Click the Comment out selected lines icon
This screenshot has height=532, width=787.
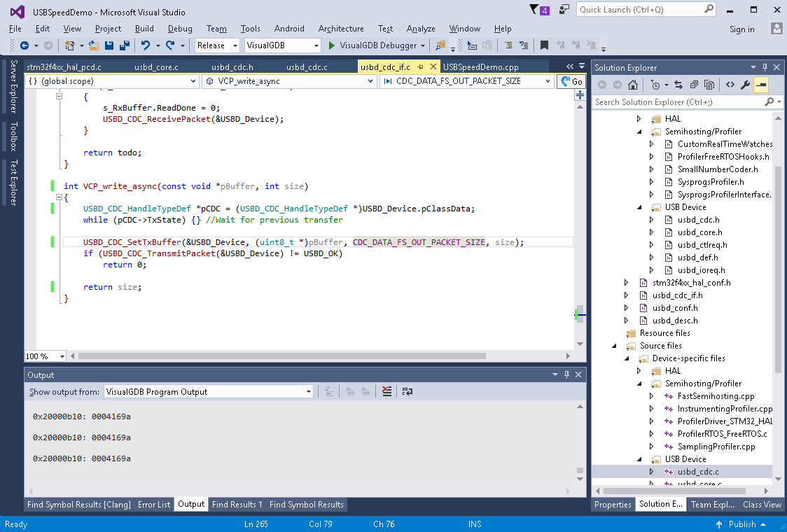coord(508,45)
